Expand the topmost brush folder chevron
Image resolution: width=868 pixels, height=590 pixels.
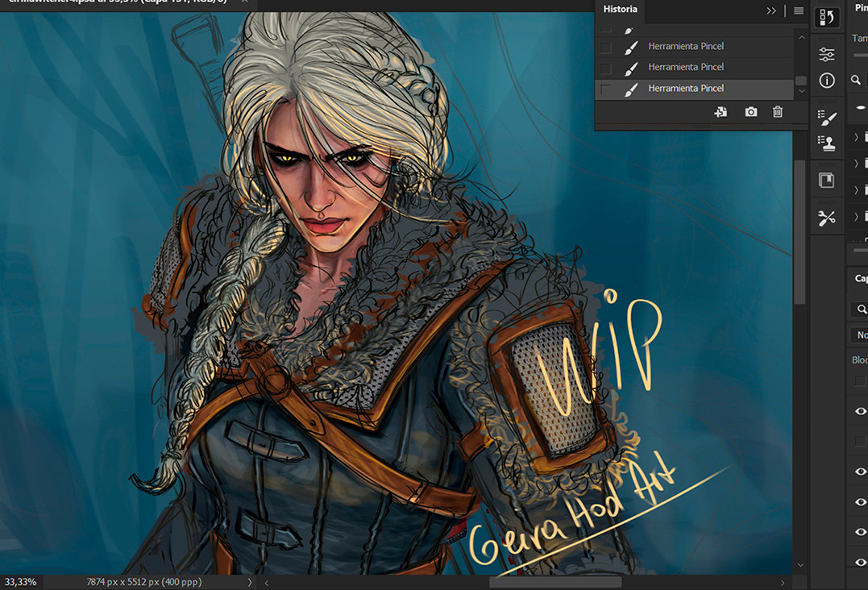click(x=857, y=137)
